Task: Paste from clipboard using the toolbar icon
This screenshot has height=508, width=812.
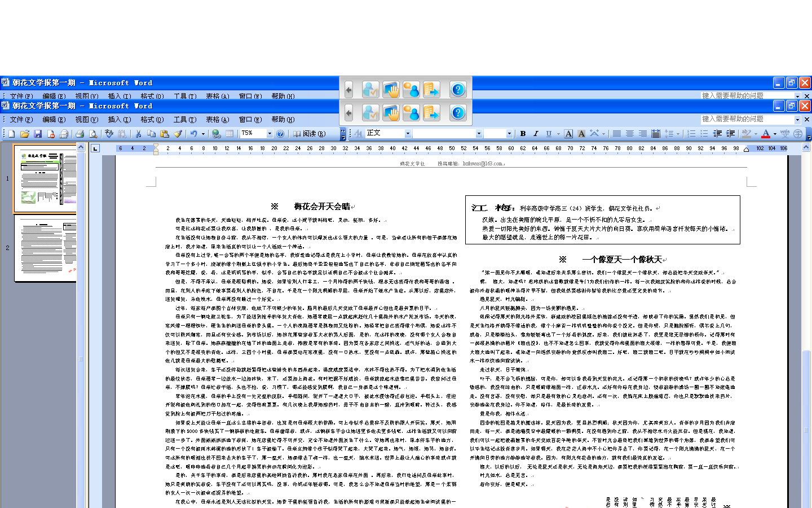Action: pyautogui.click(x=165, y=134)
